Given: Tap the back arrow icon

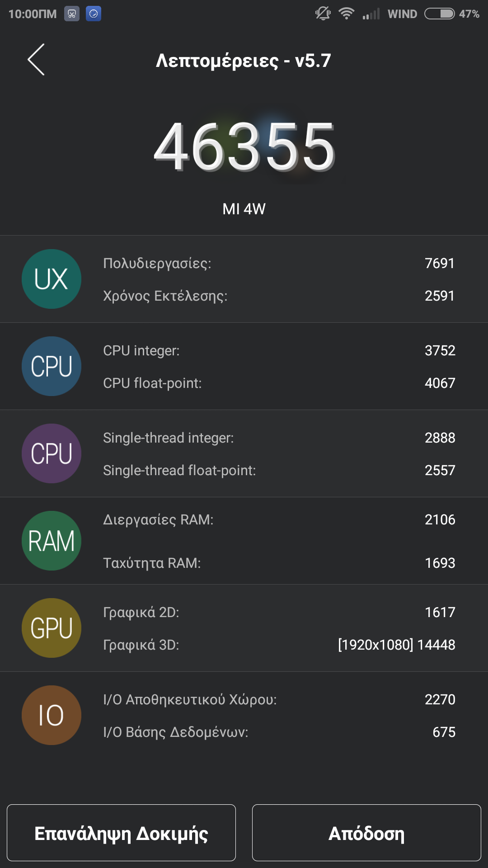Looking at the screenshot, I should point(36,60).
